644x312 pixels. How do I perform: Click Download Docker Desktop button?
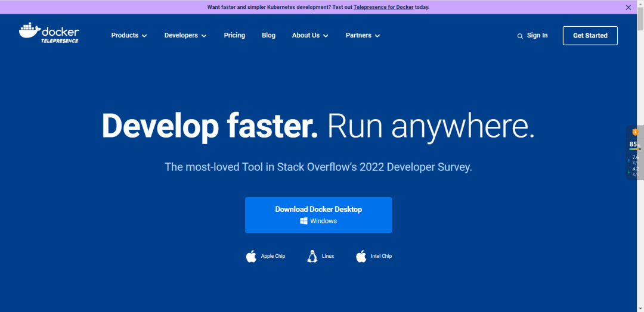click(x=318, y=215)
